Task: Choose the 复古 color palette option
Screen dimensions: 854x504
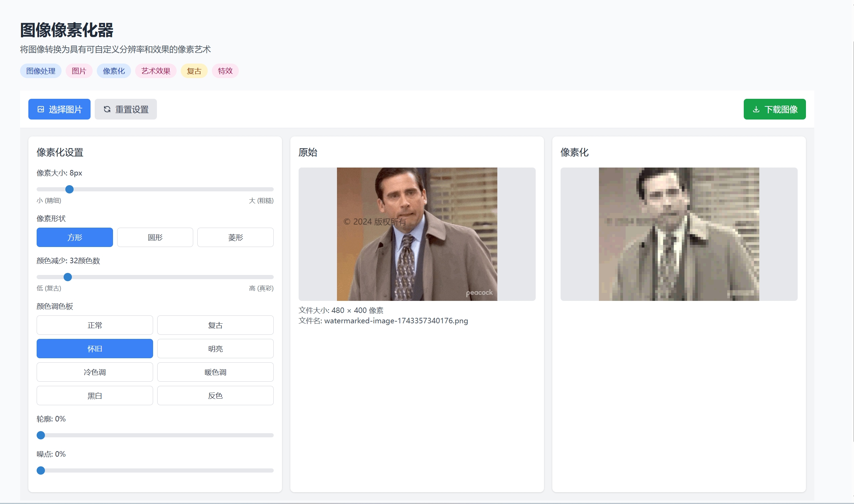Action: point(215,325)
